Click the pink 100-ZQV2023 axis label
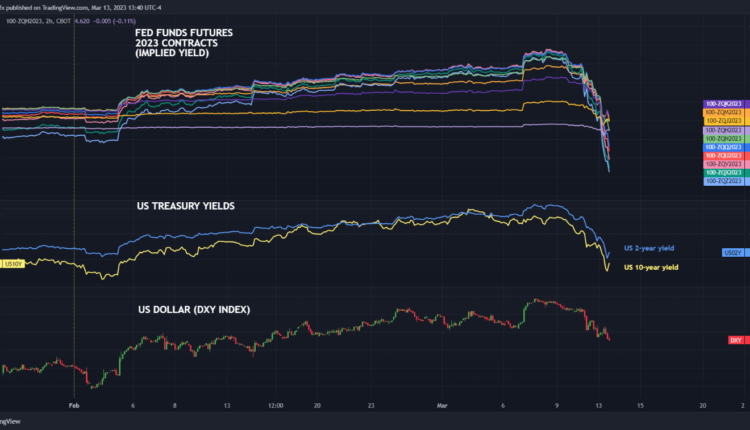The height and width of the screenshot is (430, 750). click(x=723, y=164)
